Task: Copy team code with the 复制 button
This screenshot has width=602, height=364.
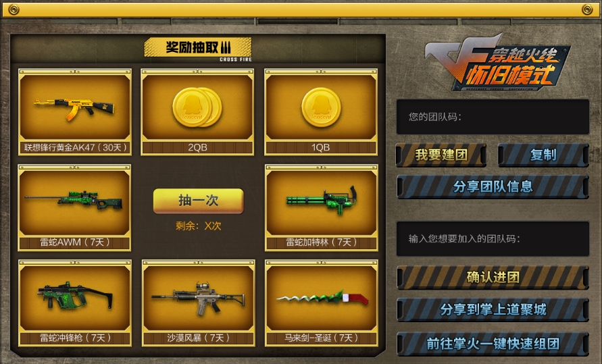Action: (x=543, y=155)
